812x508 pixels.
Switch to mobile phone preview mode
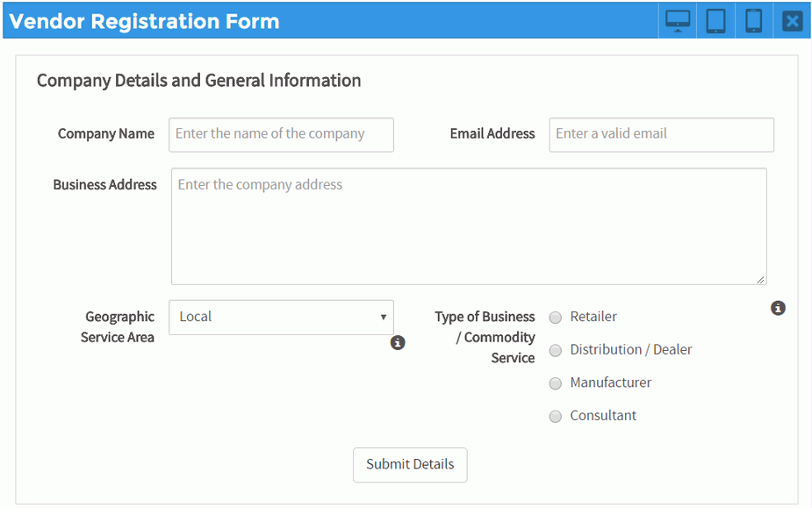pyautogui.click(x=753, y=21)
